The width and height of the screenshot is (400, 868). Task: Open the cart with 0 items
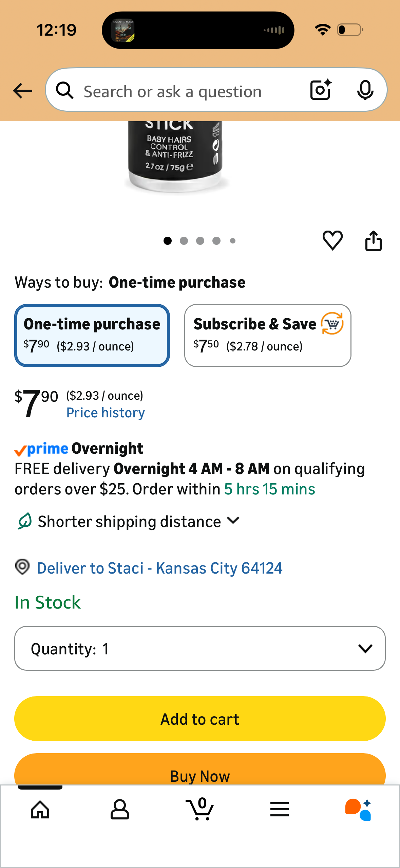coord(200,809)
